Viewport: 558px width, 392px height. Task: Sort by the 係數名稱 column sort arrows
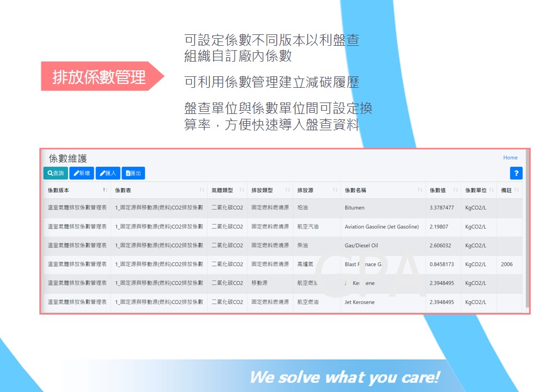pos(420,190)
